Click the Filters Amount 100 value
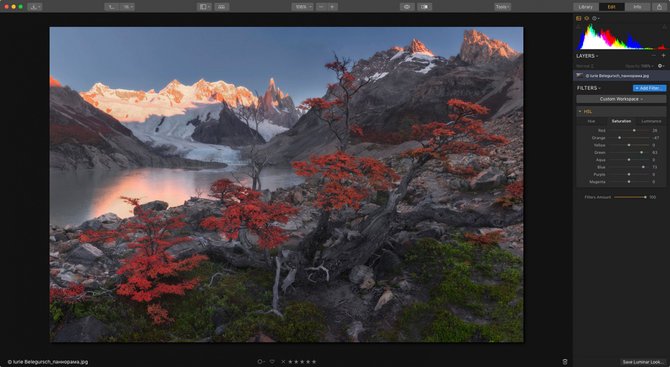 [652, 197]
